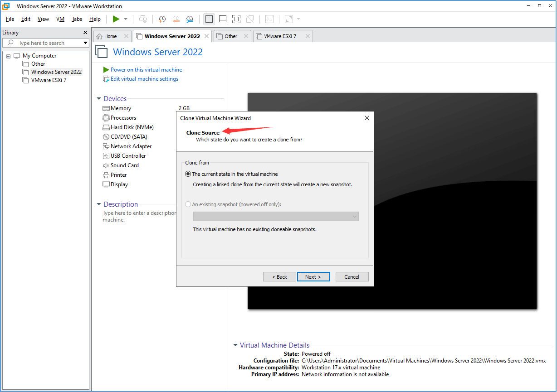The height and width of the screenshot is (392, 557).
Task: Open the VM menu
Action: click(x=60, y=19)
